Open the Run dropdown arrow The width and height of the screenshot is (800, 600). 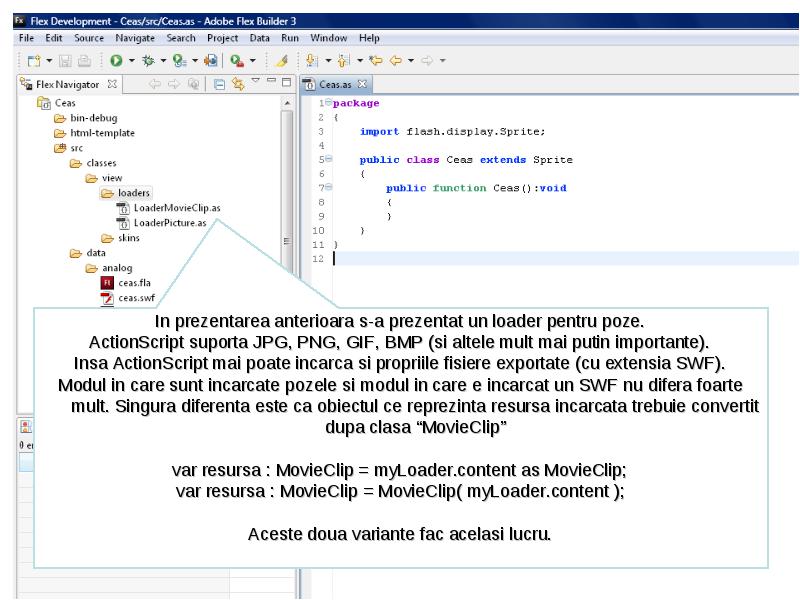(x=132, y=61)
